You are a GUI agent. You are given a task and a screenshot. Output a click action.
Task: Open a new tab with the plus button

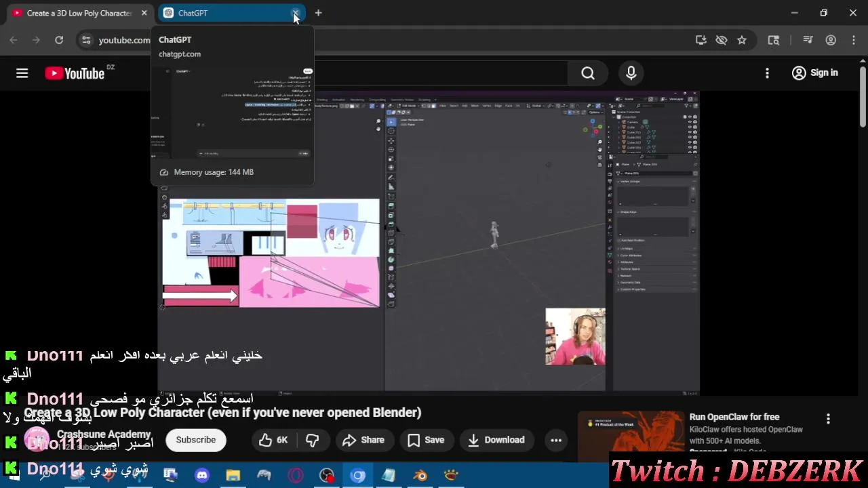318,13
